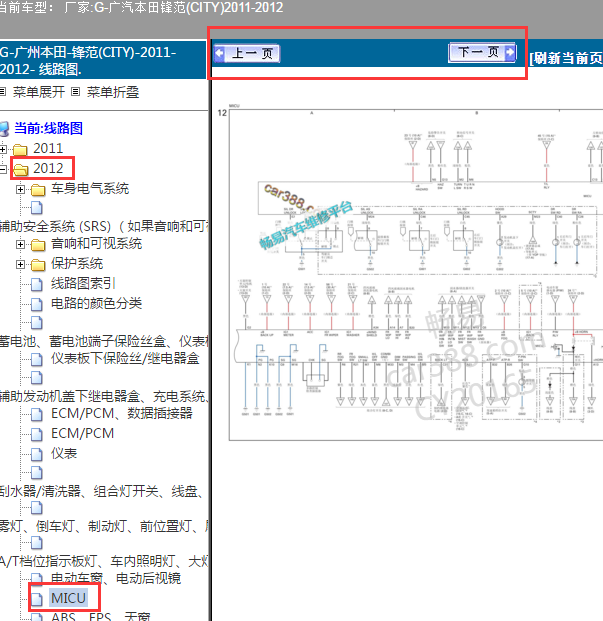Click the page icon above 辅助安全系统 entry
603x621 pixels.
[x=37, y=207]
